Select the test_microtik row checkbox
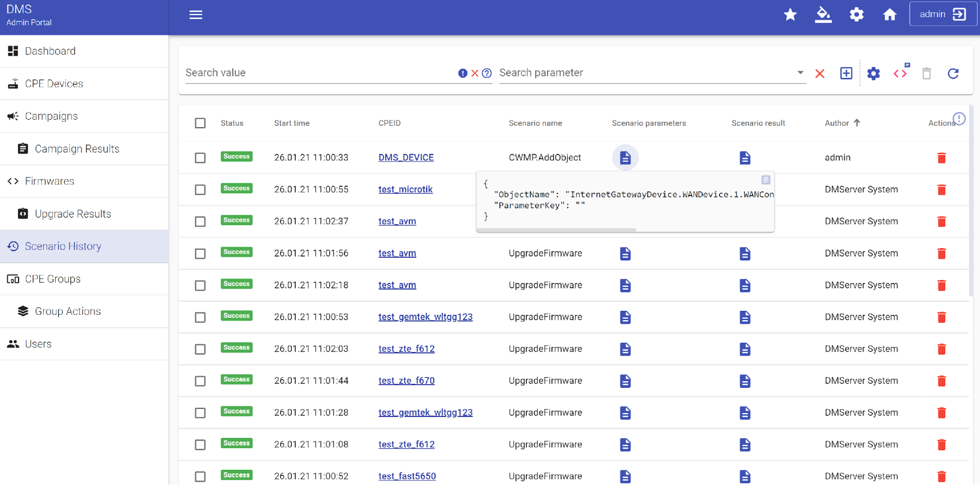This screenshot has height=485, width=980. 200,190
